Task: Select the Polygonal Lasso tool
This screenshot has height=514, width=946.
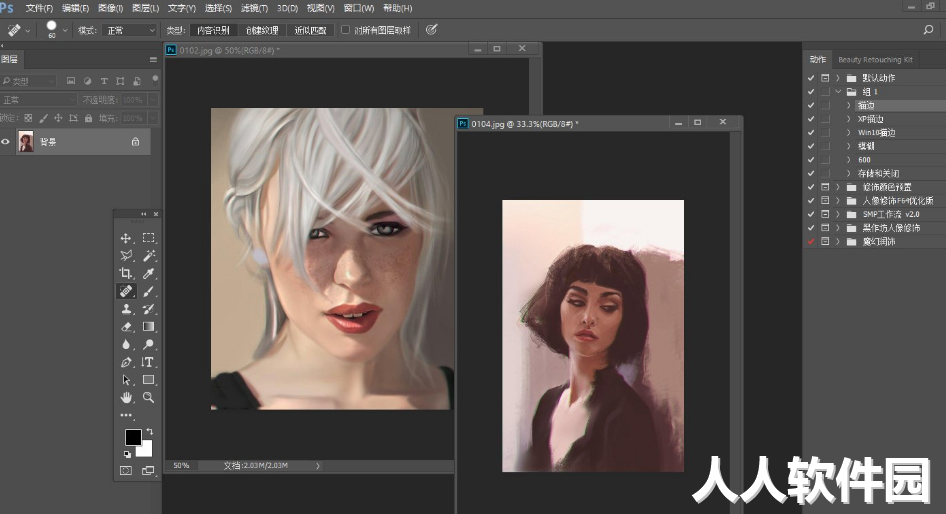Action: pyautogui.click(x=125, y=256)
